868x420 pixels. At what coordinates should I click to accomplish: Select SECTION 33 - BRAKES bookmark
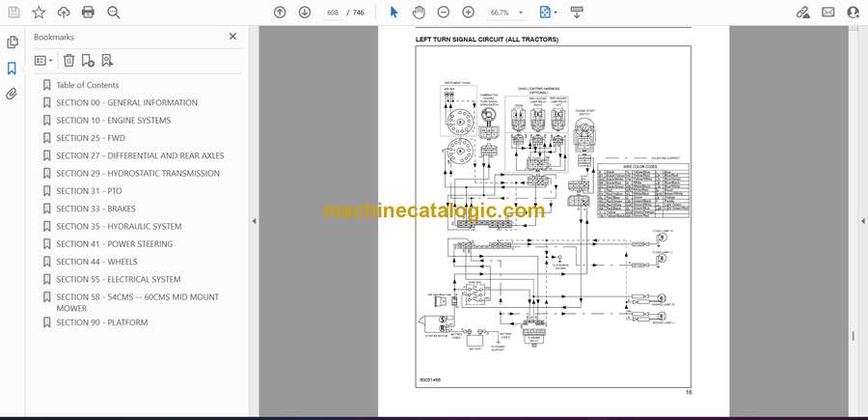[x=95, y=209]
